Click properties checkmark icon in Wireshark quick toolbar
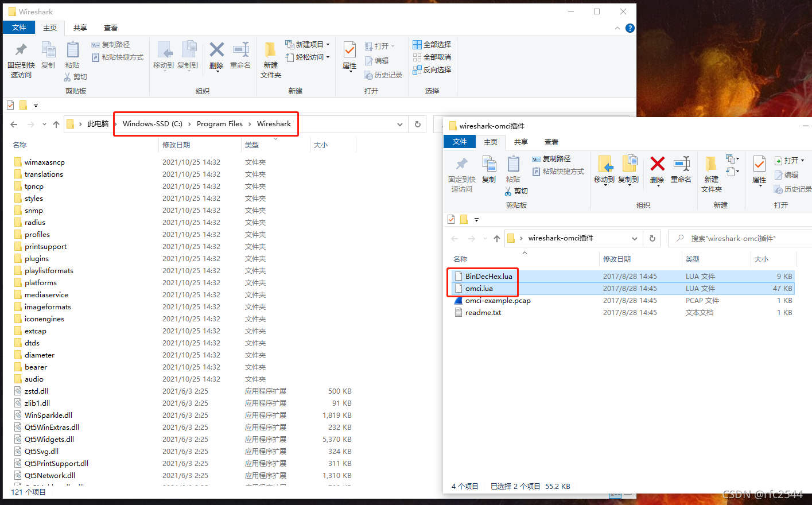Screen dimensions: 812x505 click(10, 105)
